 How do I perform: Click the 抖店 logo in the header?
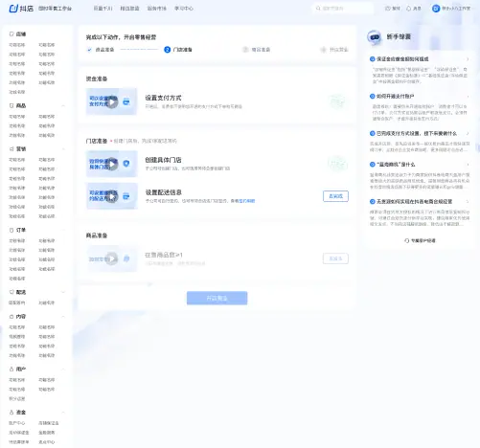coord(21,9)
